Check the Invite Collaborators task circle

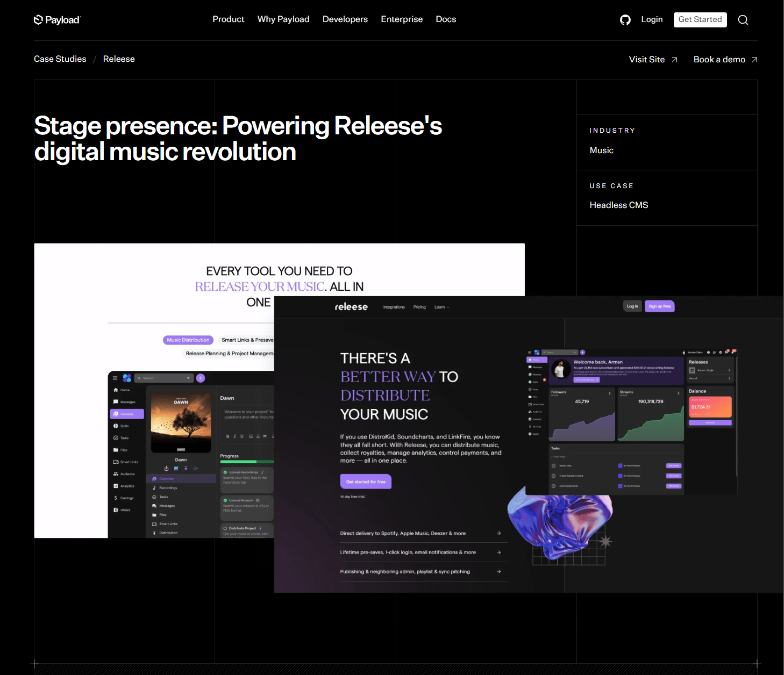click(x=554, y=486)
